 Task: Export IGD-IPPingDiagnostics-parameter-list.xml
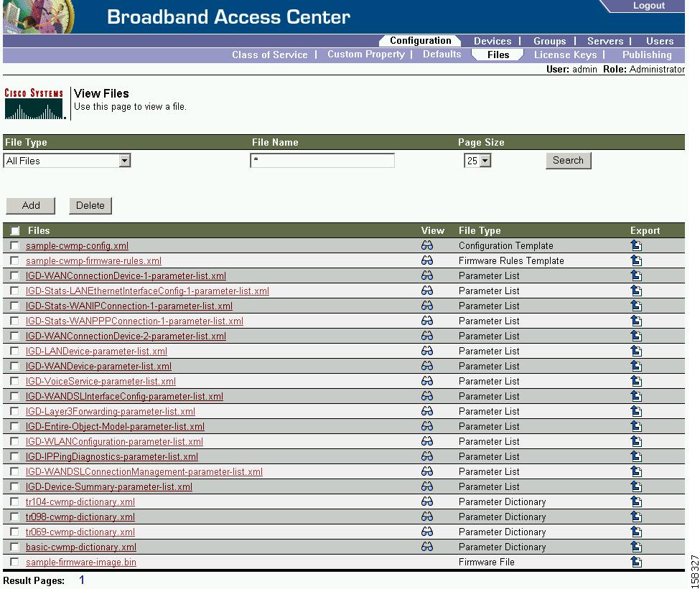[x=636, y=456]
